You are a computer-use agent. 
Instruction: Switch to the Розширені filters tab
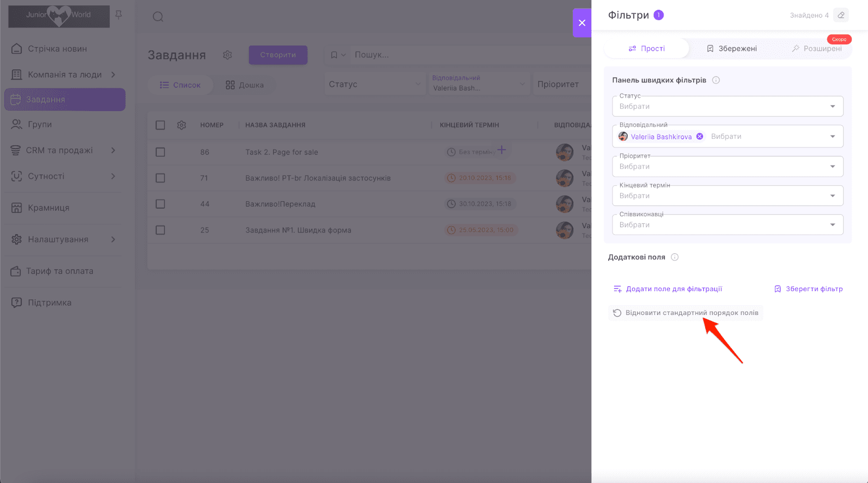[816, 48]
